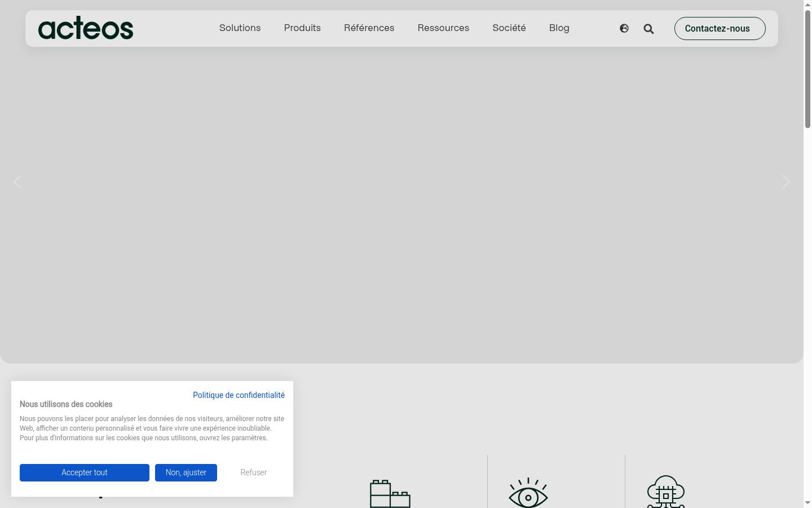Viewport: 812px width, 508px height.
Task: Click the acteos logo
Action: point(86,28)
